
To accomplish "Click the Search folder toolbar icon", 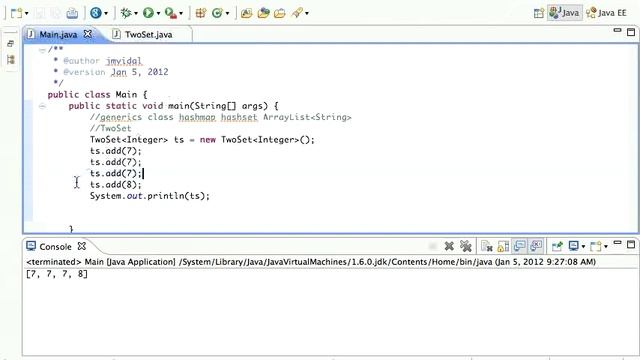I will pos(280,13).
